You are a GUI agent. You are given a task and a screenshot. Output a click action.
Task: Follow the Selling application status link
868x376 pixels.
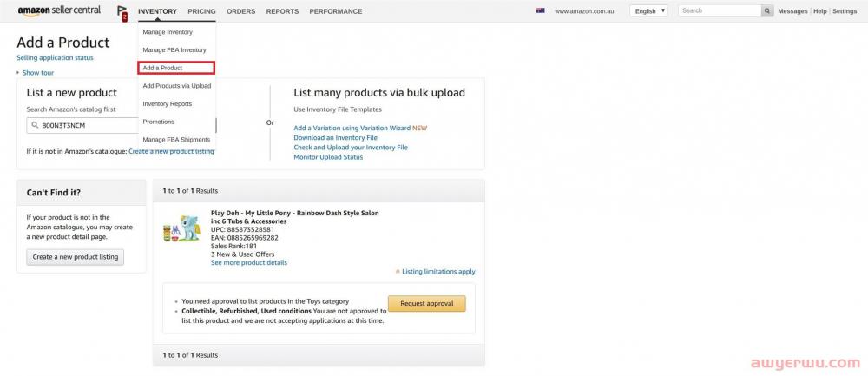click(x=55, y=57)
